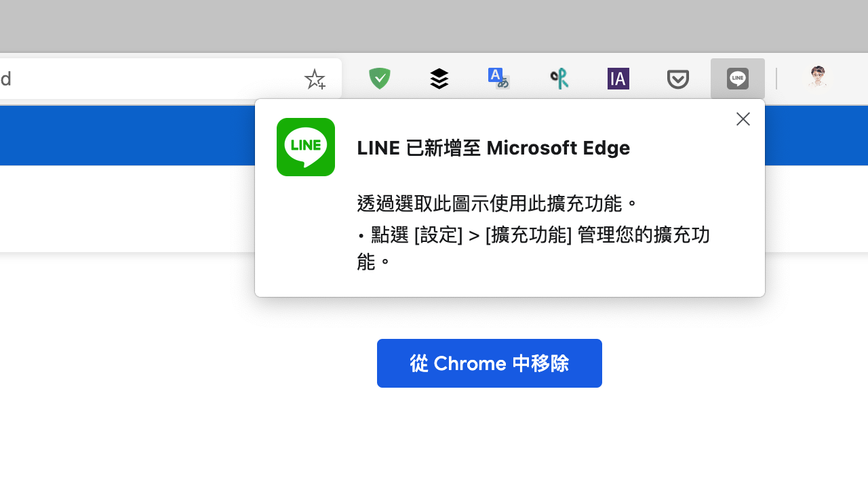Click the white LINE popup card

click(x=509, y=285)
